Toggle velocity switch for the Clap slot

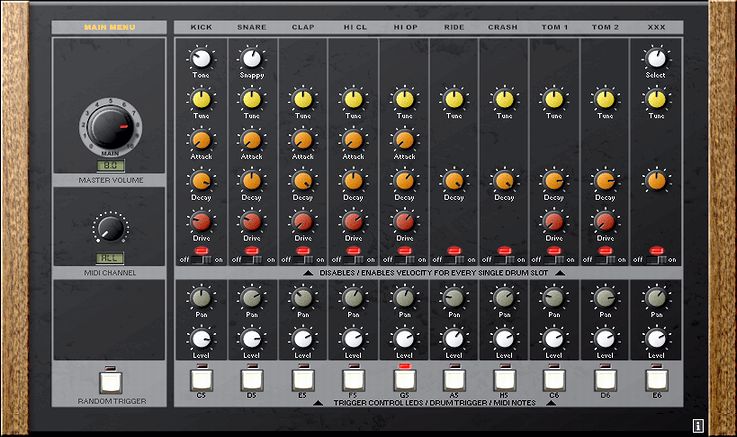pos(302,258)
